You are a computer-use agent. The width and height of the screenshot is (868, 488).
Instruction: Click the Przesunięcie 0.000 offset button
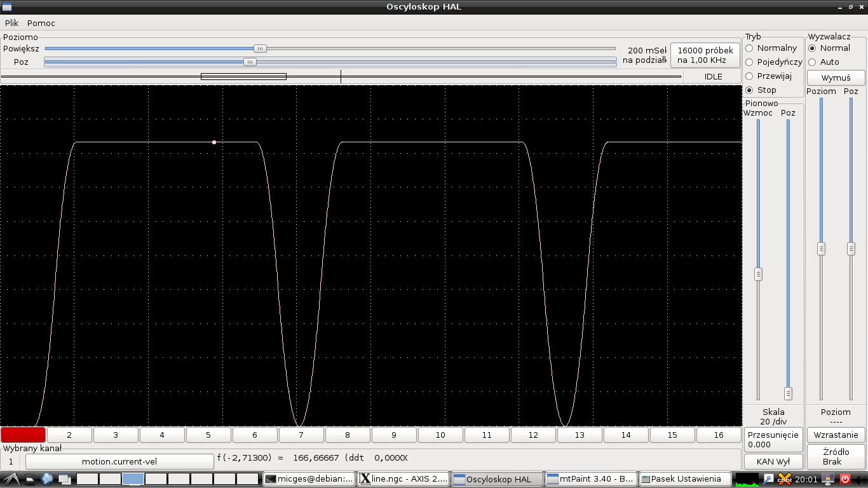[773, 440]
